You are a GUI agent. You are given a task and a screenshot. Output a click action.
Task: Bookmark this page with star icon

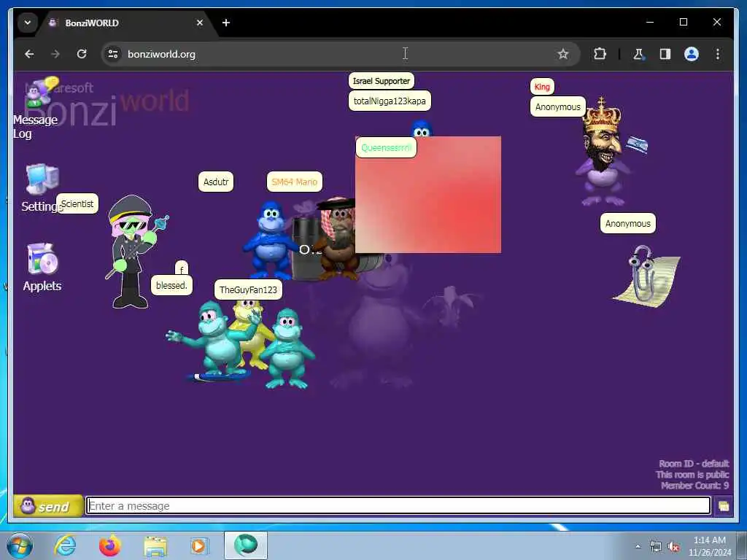pyautogui.click(x=563, y=54)
